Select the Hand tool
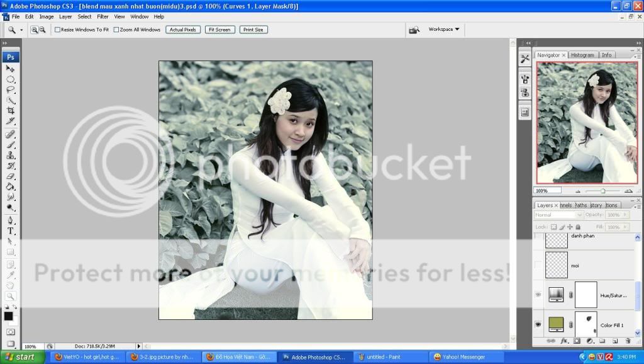644x364 pixels. coord(10,285)
